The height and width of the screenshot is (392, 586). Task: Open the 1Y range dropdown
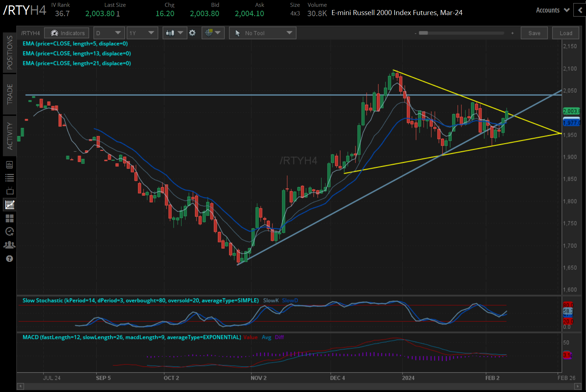coord(142,33)
